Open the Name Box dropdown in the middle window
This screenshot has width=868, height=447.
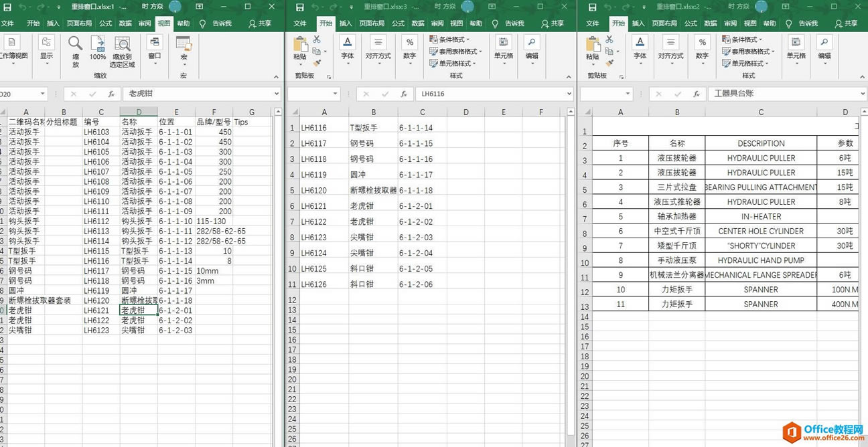335,94
